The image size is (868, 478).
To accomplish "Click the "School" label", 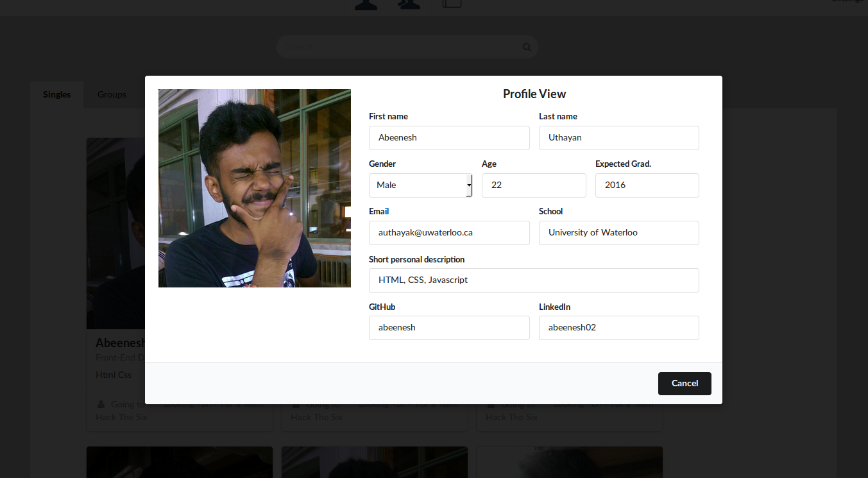I will point(550,211).
